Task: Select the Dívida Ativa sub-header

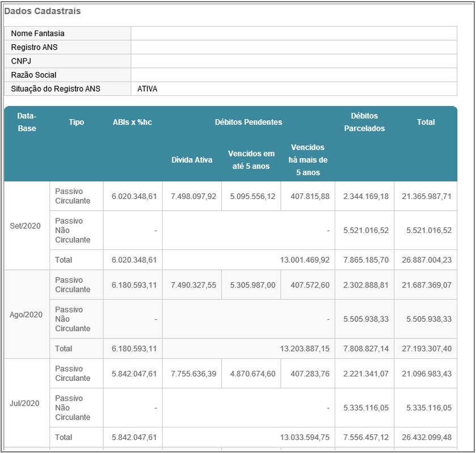Action: (x=192, y=160)
